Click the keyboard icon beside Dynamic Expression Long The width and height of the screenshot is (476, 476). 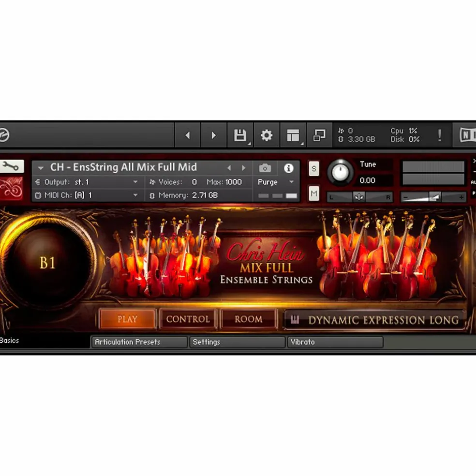click(x=295, y=319)
